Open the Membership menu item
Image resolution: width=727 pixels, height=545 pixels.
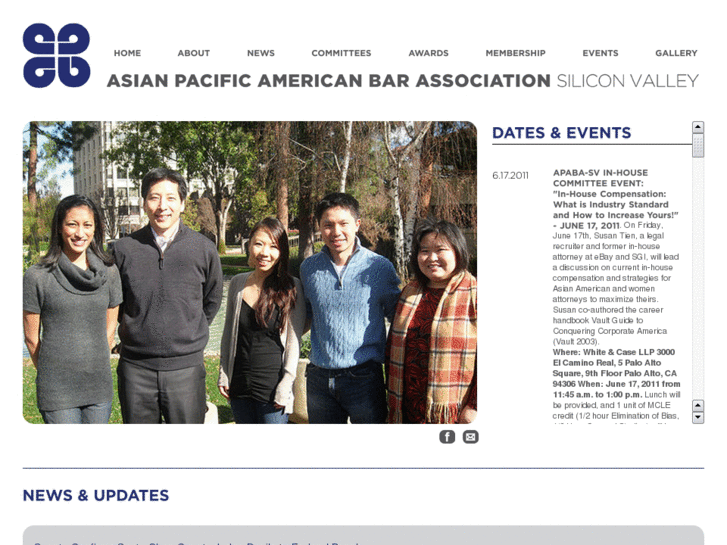(x=516, y=53)
